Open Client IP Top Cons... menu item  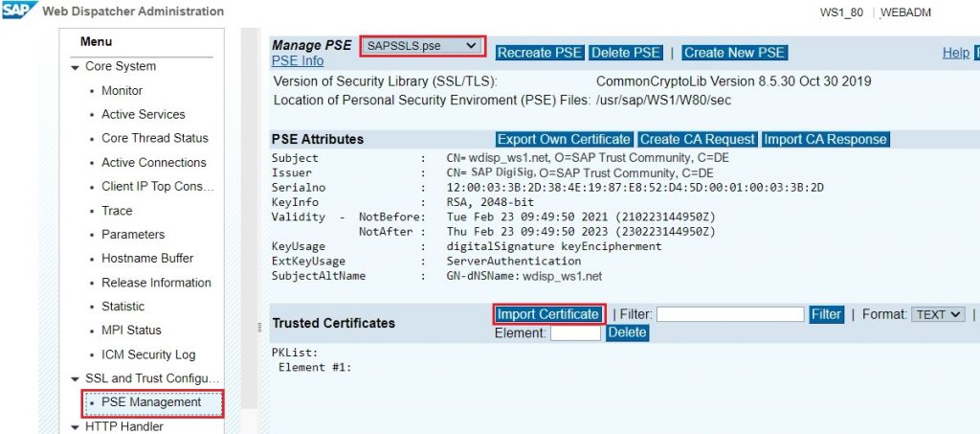tap(158, 187)
